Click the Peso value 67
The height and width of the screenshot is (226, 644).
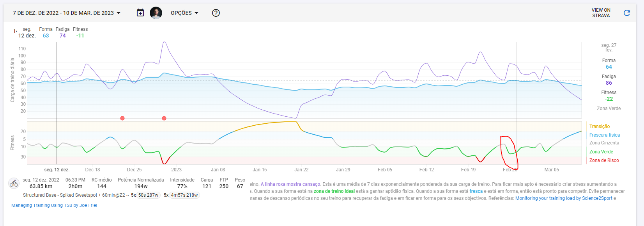point(240,187)
